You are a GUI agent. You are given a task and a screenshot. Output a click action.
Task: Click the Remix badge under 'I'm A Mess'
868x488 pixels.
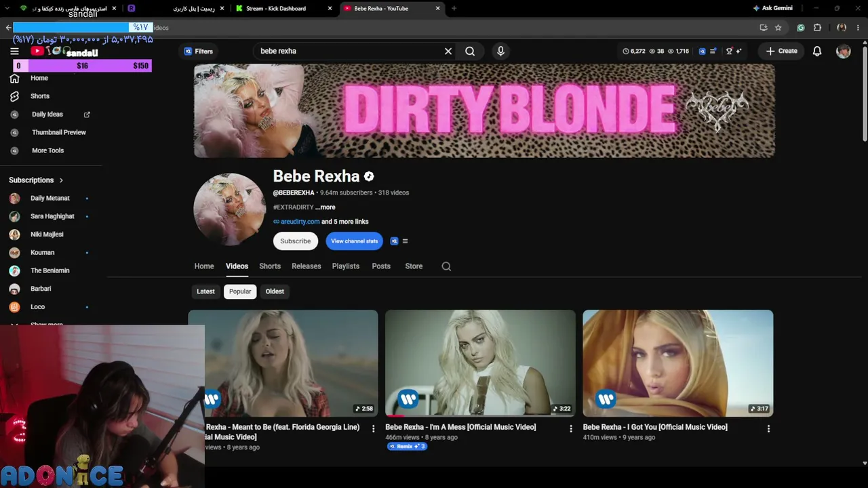[x=407, y=447]
